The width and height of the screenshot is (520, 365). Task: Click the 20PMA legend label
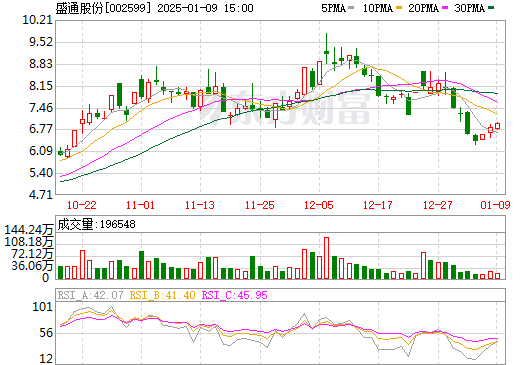[x=423, y=8]
